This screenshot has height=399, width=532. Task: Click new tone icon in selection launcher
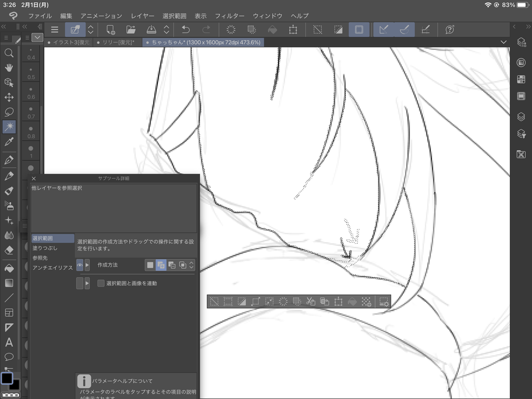[x=366, y=301]
